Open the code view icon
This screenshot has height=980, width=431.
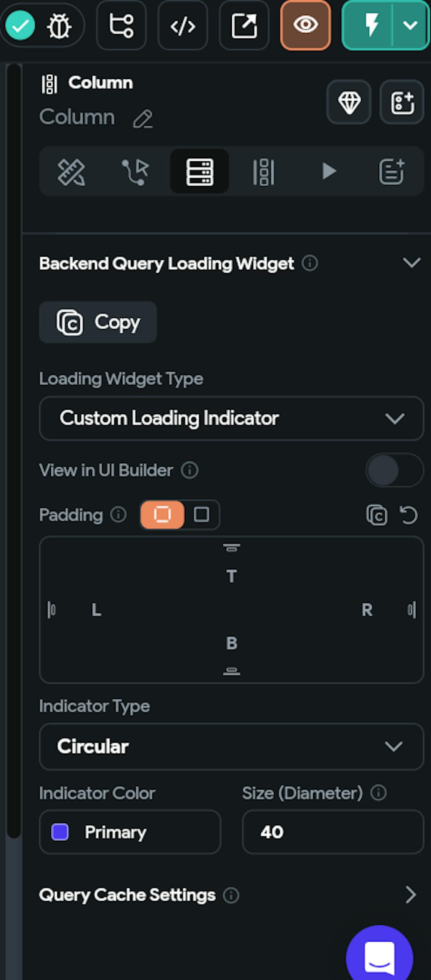coord(183,26)
